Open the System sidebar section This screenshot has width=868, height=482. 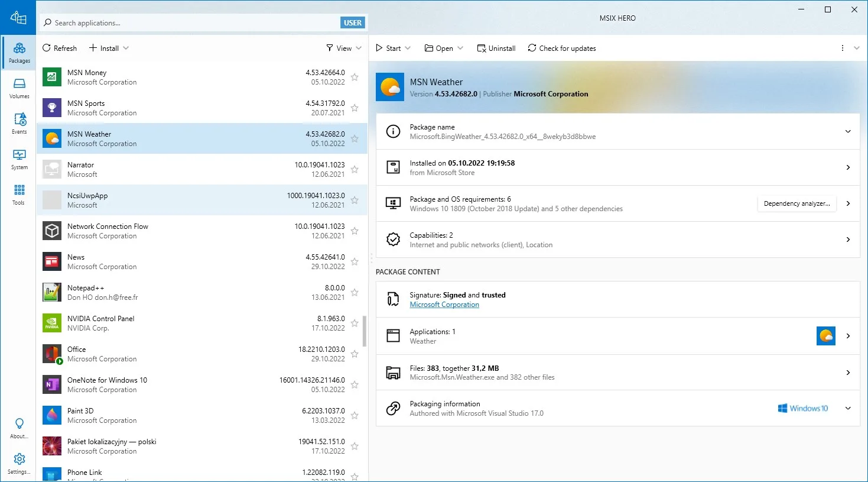19,159
